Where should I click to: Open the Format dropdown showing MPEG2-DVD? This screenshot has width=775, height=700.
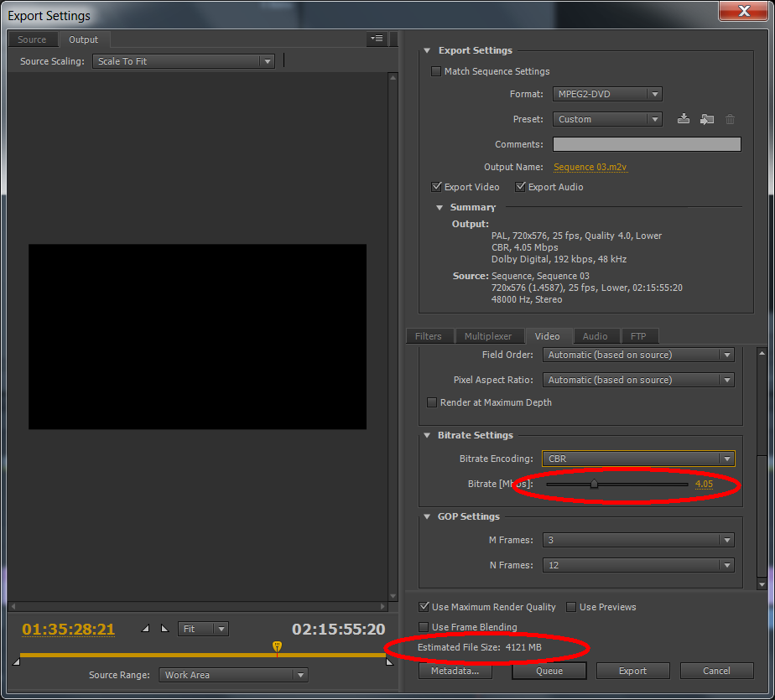[607, 94]
